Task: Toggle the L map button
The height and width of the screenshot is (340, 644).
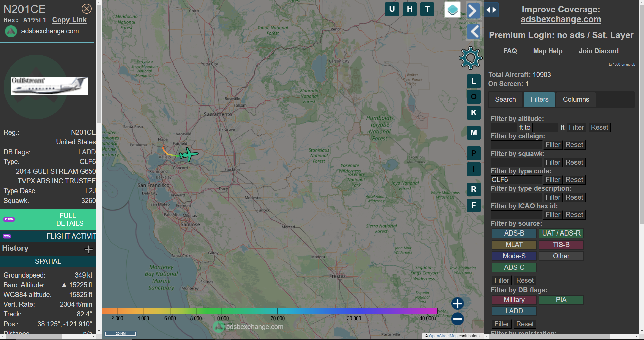Action: tap(474, 81)
